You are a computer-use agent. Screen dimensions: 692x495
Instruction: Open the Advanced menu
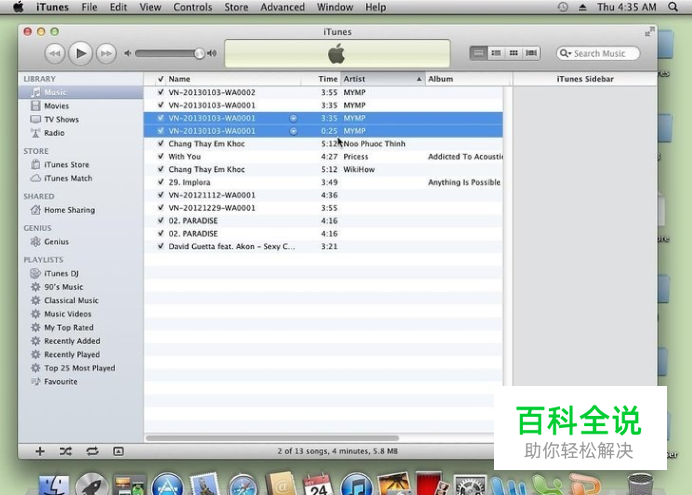[282, 7]
